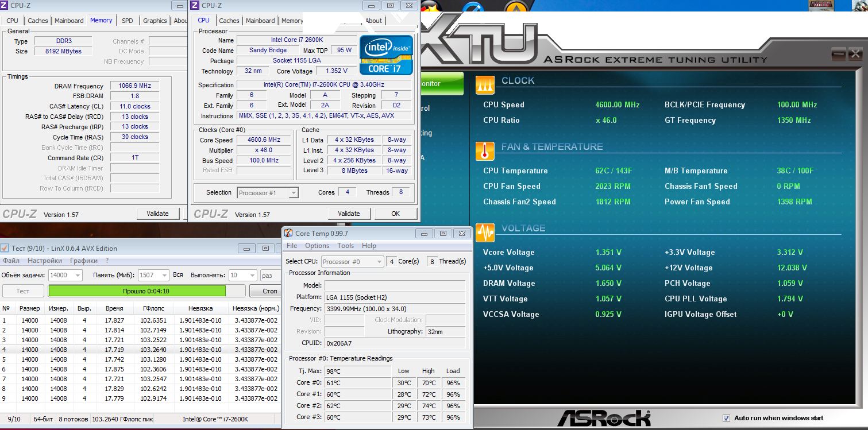Click Validate in the CPU-Z memory window
This screenshot has width=868, height=430.
pyautogui.click(x=157, y=214)
